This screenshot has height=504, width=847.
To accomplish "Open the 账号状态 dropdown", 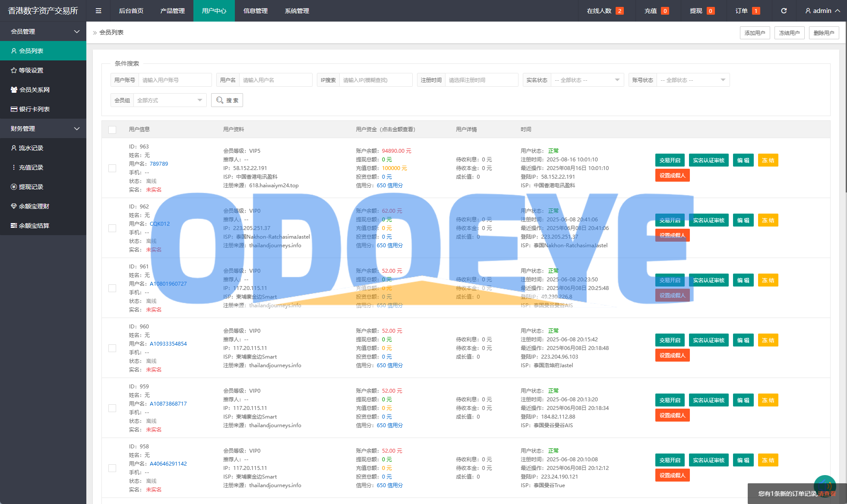I will [693, 80].
